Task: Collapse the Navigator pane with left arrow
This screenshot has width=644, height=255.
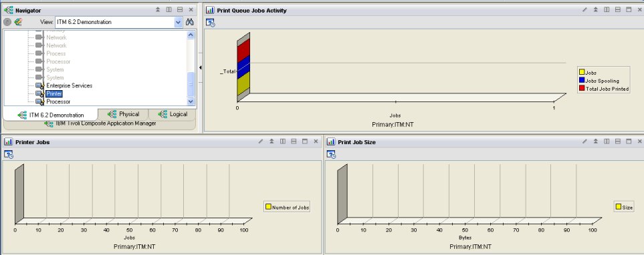Action: coord(201,67)
